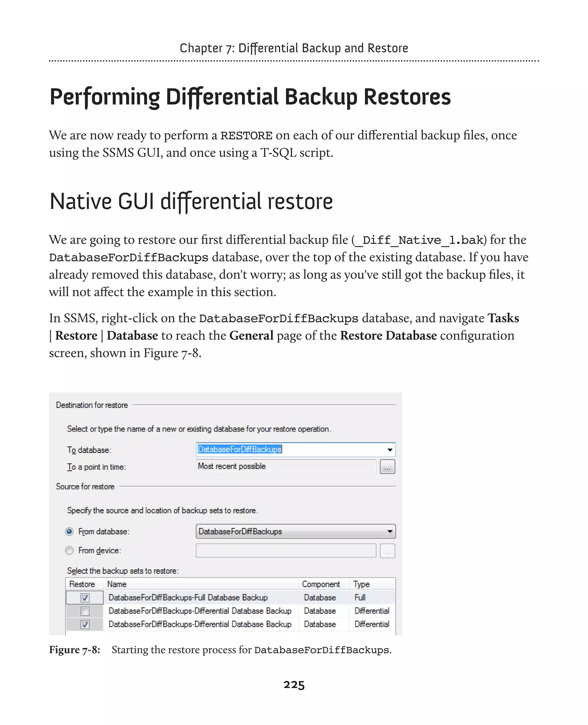Click the Native GUI differential restore heading
Screen dimensions: 588x725
(x=192, y=201)
